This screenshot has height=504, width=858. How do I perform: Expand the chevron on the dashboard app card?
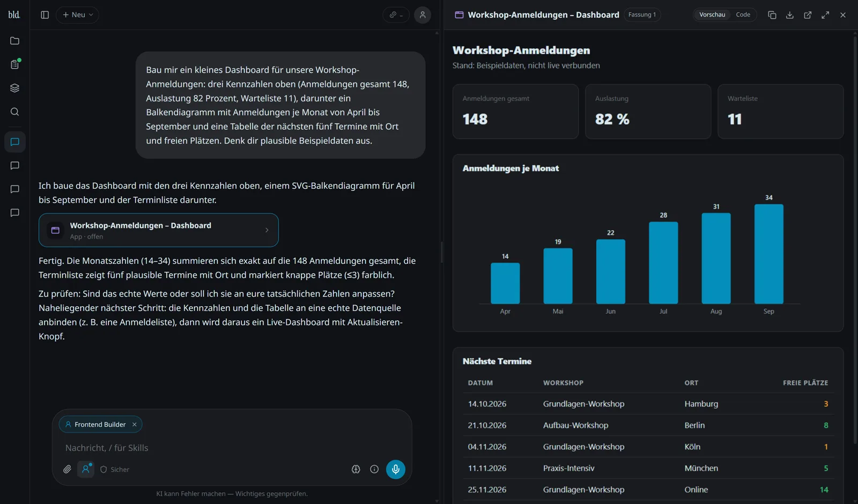tap(267, 231)
